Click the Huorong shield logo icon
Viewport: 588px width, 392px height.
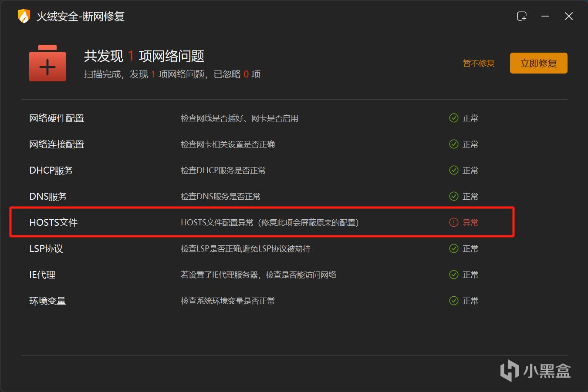[x=24, y=16]
